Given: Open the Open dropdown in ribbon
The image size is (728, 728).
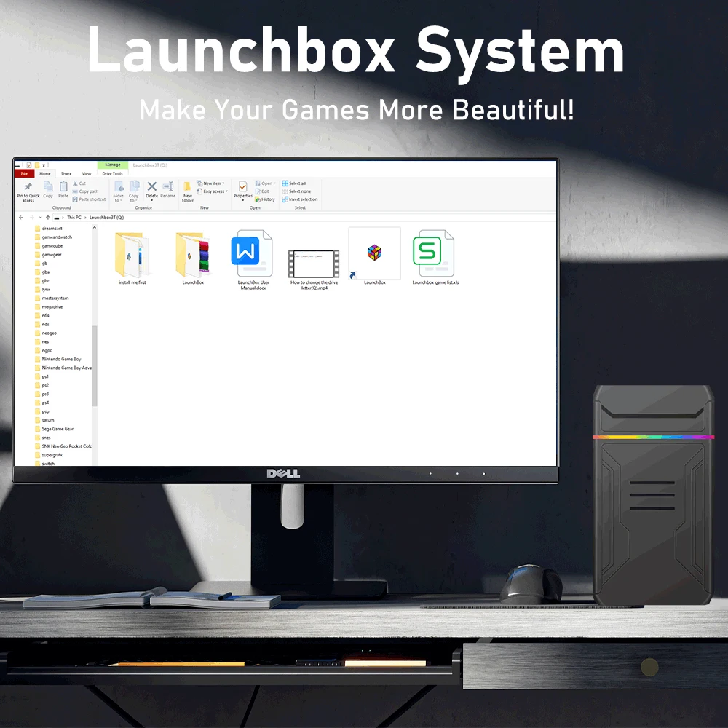Looking at the screenshot, I should click(x=265, y=183).
